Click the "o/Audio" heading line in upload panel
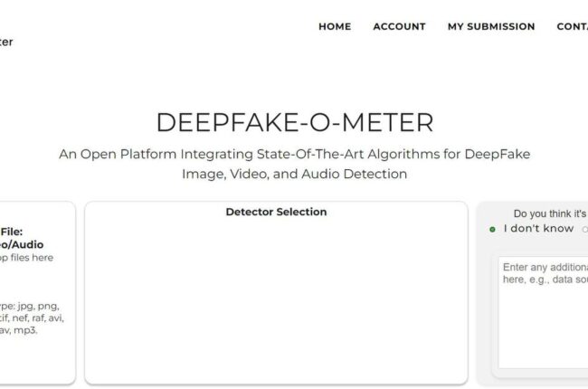 pos(23,244)
